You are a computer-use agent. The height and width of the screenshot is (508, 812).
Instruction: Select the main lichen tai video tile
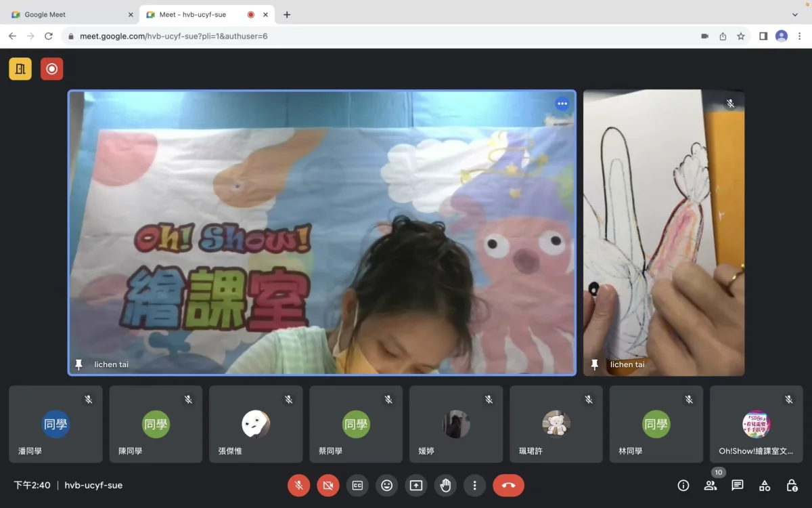(322, 232)
